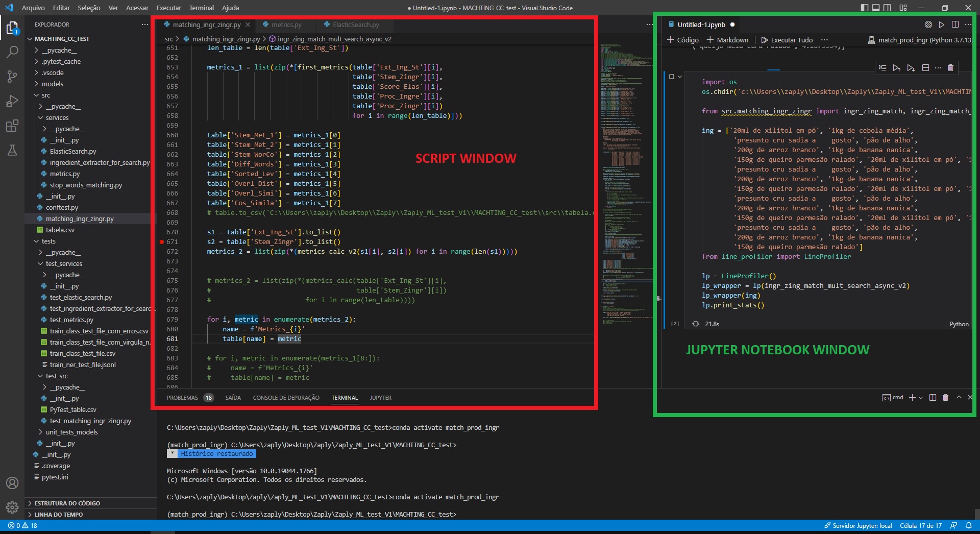Split the notebook cell
The image size is (980, 534).
[x=925, y=68]
